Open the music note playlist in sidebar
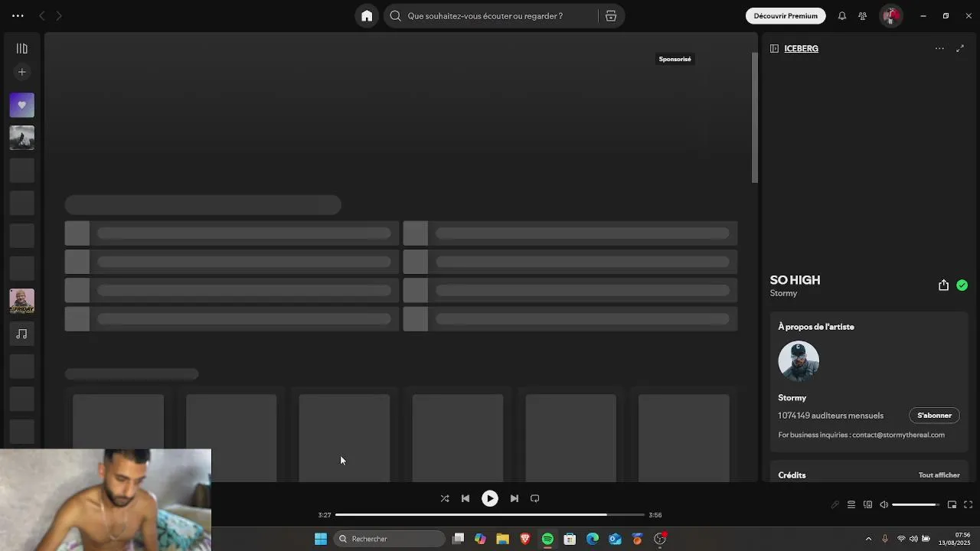 pos(21,334)
